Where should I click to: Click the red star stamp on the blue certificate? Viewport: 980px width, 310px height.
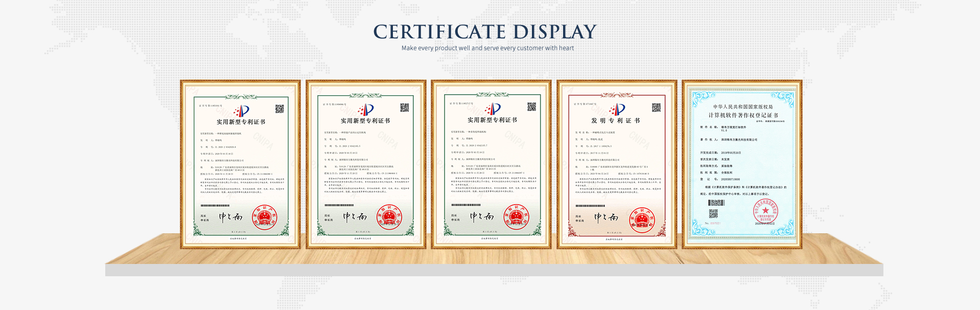coord(765,211)
